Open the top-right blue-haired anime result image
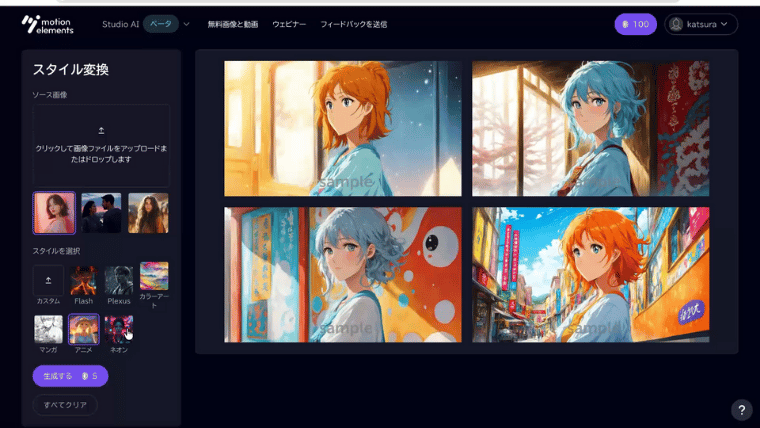This screenshot has width=760, height=428. point(591,128)
